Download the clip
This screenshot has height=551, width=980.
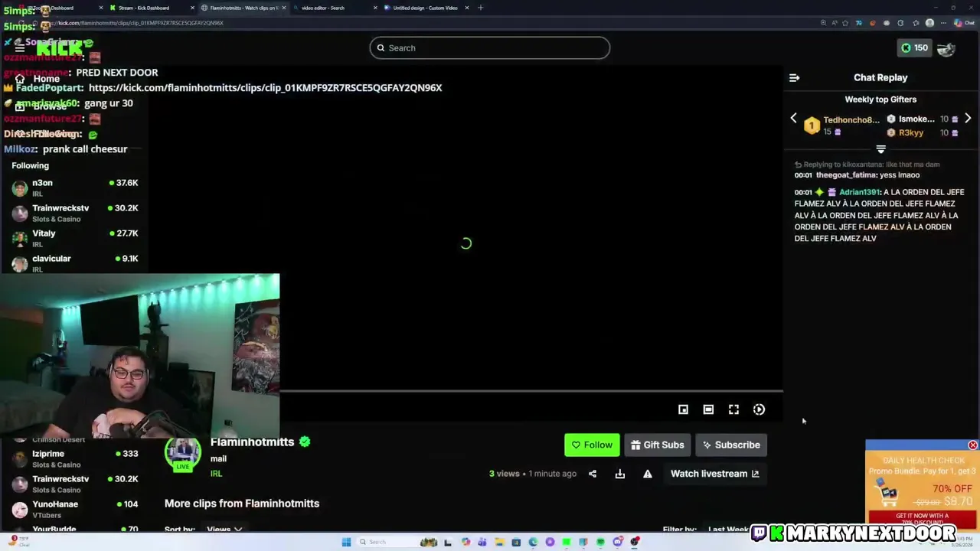click(x=620, y=474)
